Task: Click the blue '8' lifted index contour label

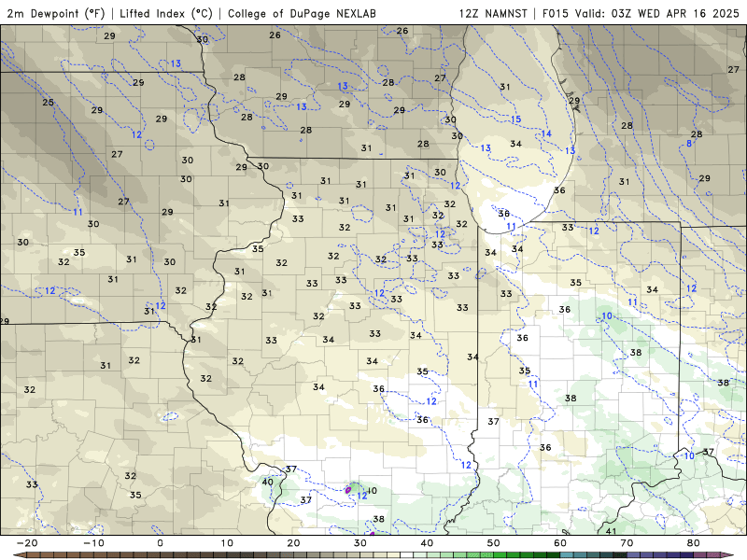Action: tap(689, 143)
